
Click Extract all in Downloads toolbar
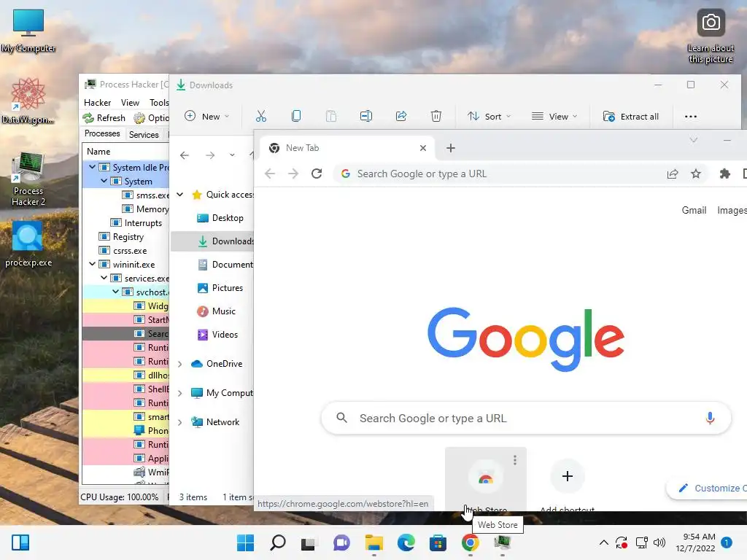pyautogui.click(x=631, y=116)
